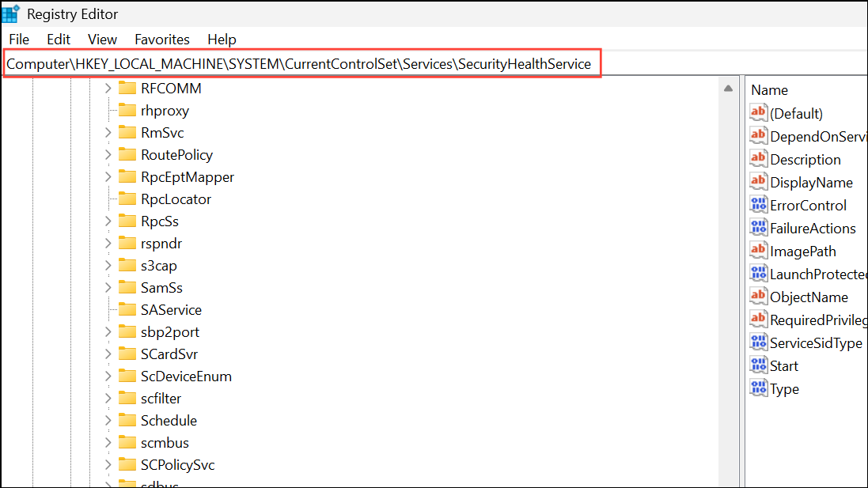Click the ab icon next to DisplayName
The image size is (868, 488).
pyautogui.click(x=758, y=182)
